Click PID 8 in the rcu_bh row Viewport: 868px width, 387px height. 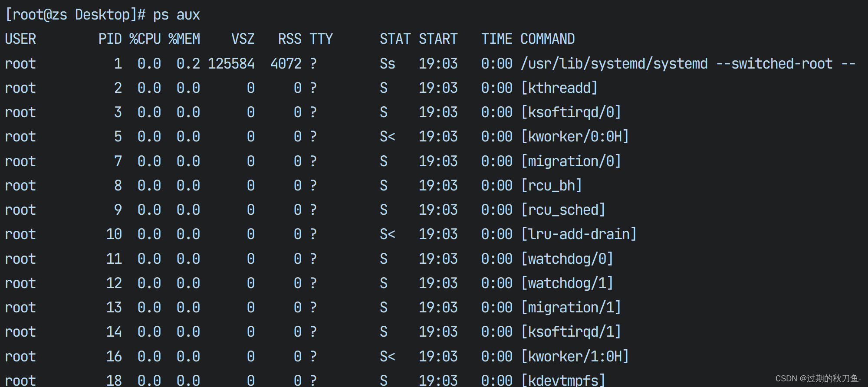(118, 186)
